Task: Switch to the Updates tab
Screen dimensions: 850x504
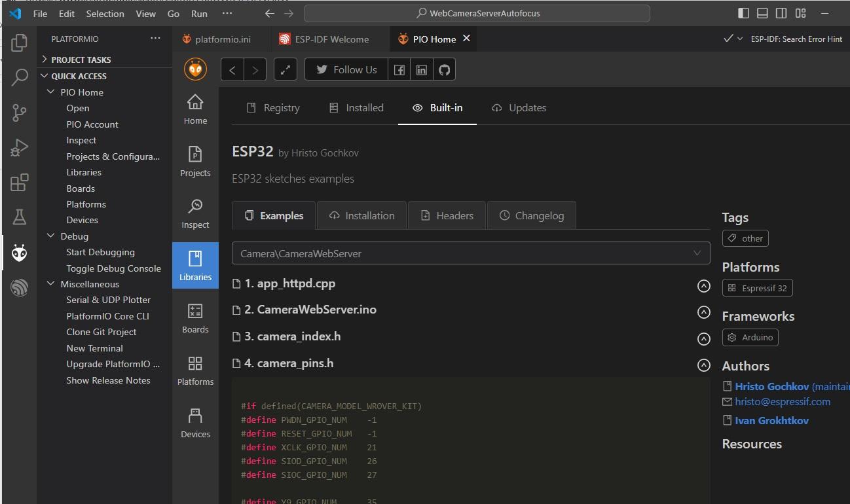Action: (x=519, y=108)
